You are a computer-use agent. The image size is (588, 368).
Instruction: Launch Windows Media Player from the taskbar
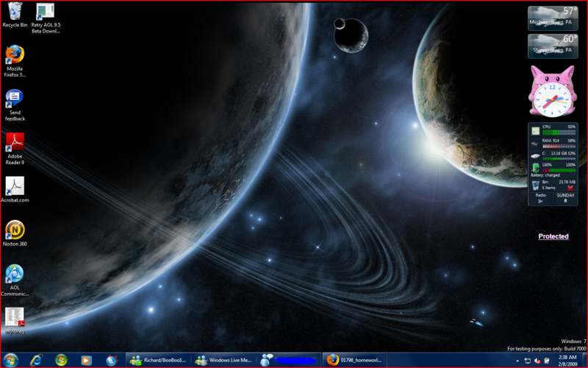tap(86, 361)
